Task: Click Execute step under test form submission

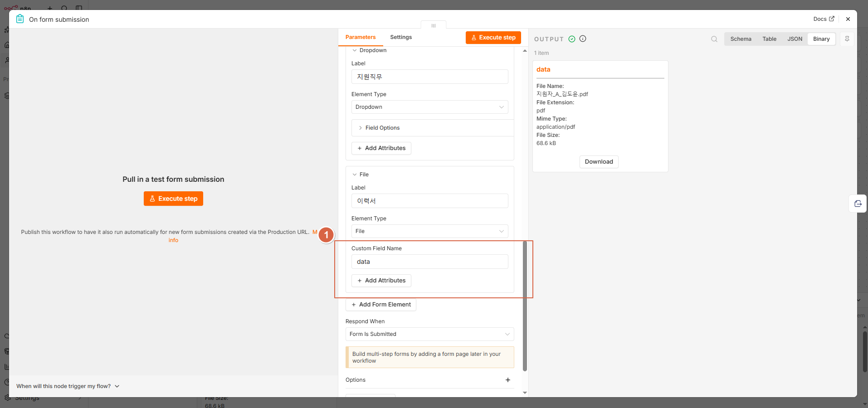Action: (x=173, y=199)
